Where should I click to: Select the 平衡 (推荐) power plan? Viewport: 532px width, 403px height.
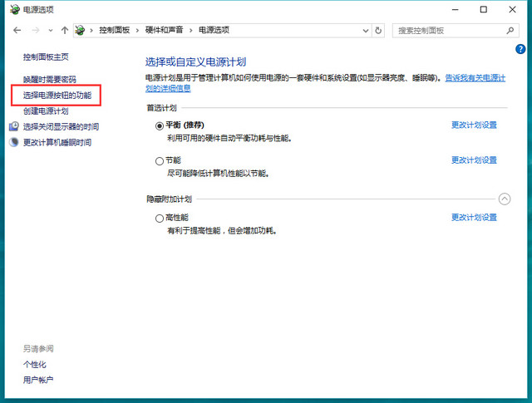point(160,125)
